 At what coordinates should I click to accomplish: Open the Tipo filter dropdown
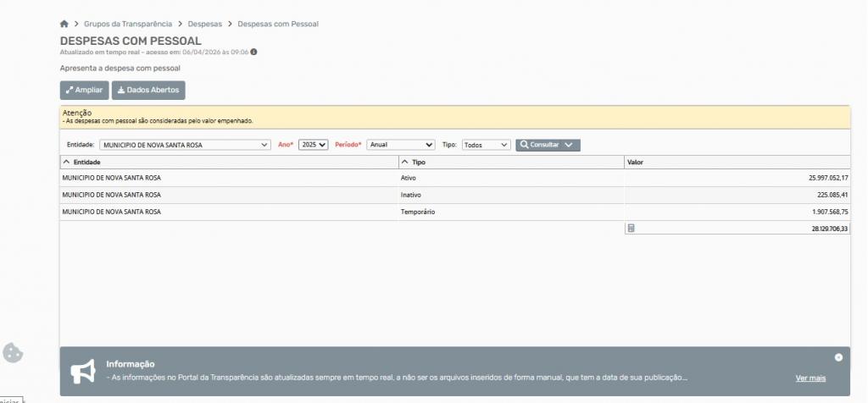[486, 145]
